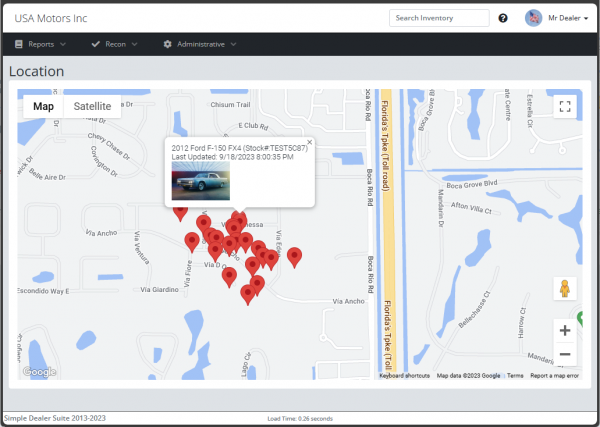Screen dimensions: 600x427
Task: Click the Street View pegman icon
Action: [x=565, y=289]
